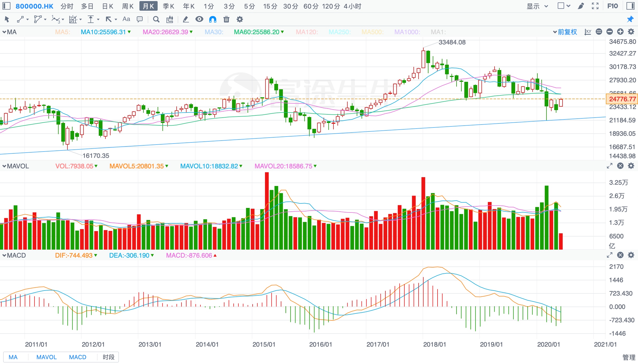Switch to 分时 timeframe

click(67, 6)
